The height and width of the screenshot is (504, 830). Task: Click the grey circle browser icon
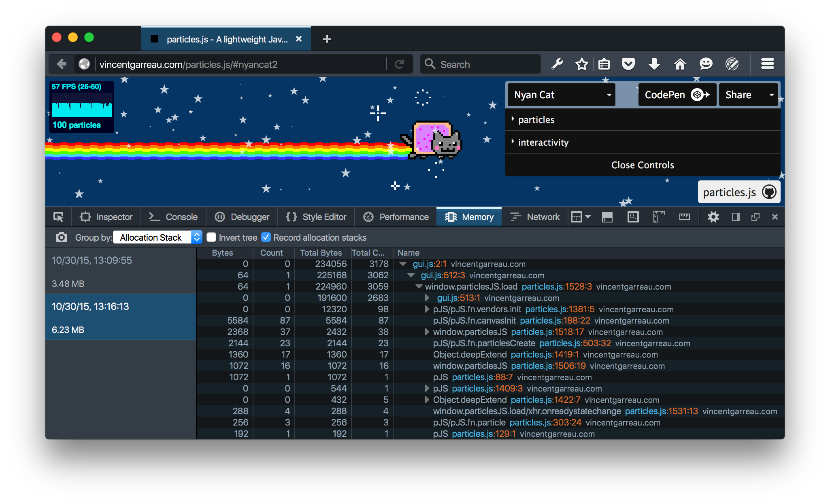tap(732, 64)
